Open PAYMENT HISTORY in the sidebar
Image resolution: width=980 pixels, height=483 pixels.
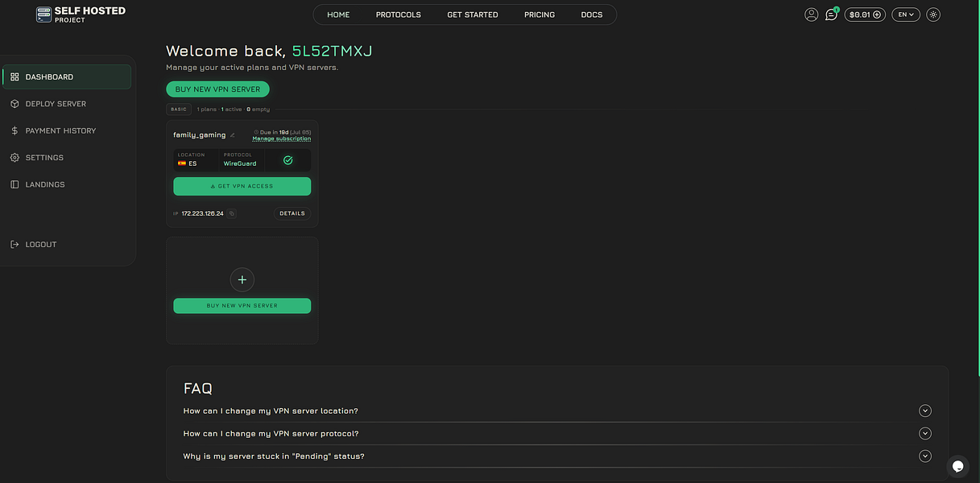tap(67, 130)
